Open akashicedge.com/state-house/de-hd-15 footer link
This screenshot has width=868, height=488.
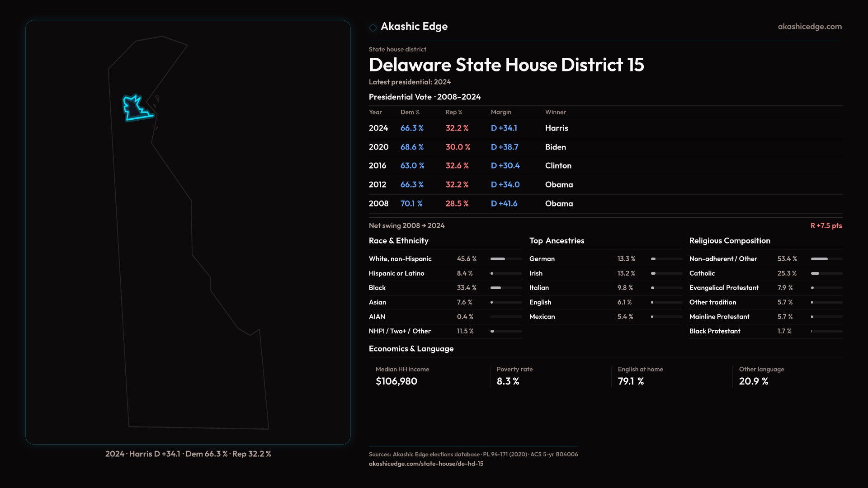426,464
